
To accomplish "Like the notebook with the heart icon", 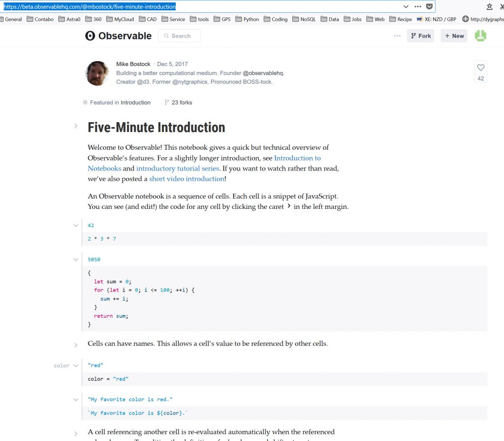I will coord(481,68).
